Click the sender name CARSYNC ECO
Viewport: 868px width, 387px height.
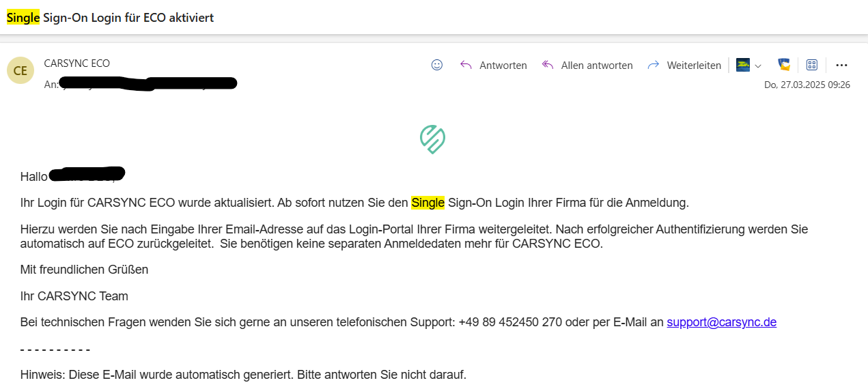pyautogui.click(x=76, y=63)
